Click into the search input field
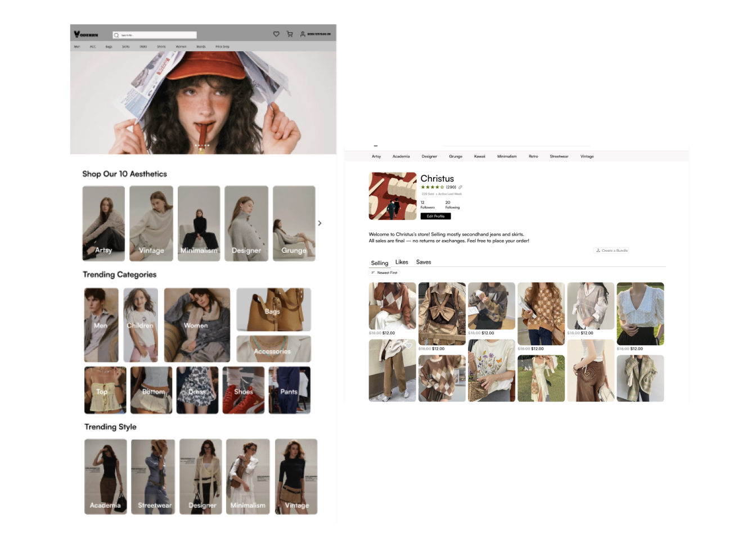This screenshot has width=756, height=552. click(157, 35)
